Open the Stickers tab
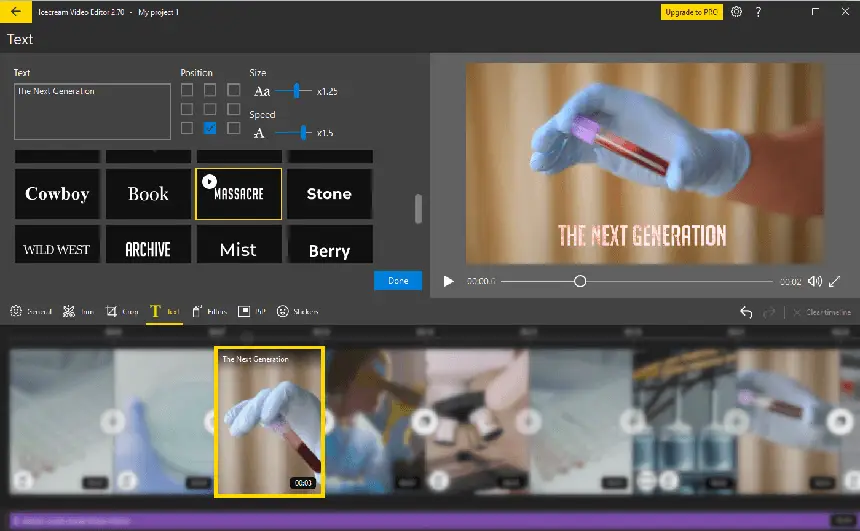This screenshot has width=860, height=531. click(297, 312)
